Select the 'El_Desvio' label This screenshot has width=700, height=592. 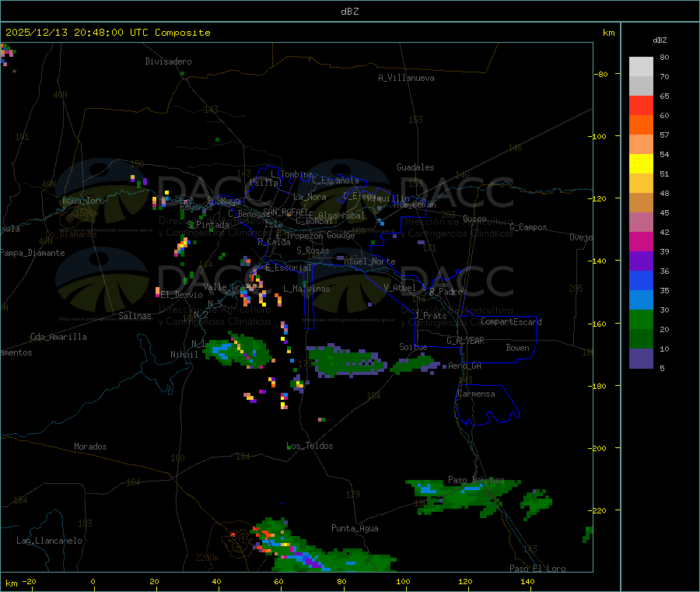click(181, 295)
